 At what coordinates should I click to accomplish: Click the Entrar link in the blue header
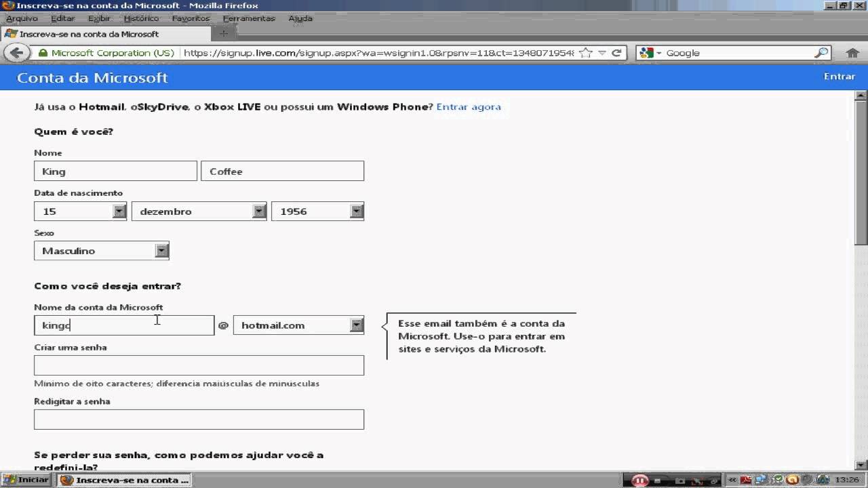point(840,77)
